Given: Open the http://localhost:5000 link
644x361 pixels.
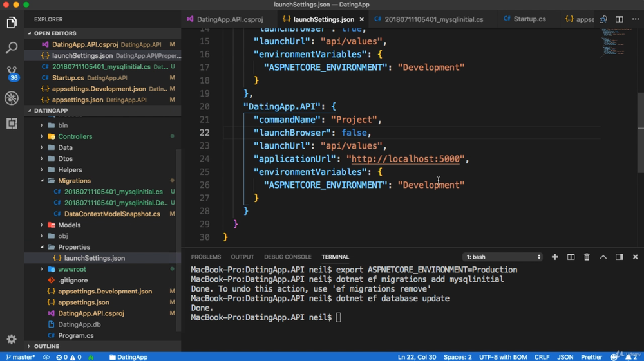Looking at the screenshot, I should pyautogui.click(x=403, y=159).
